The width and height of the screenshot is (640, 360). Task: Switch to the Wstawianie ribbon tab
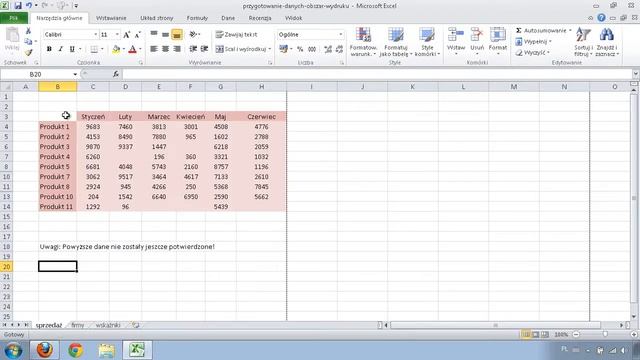pyautogui.click(x=111, y=18)
